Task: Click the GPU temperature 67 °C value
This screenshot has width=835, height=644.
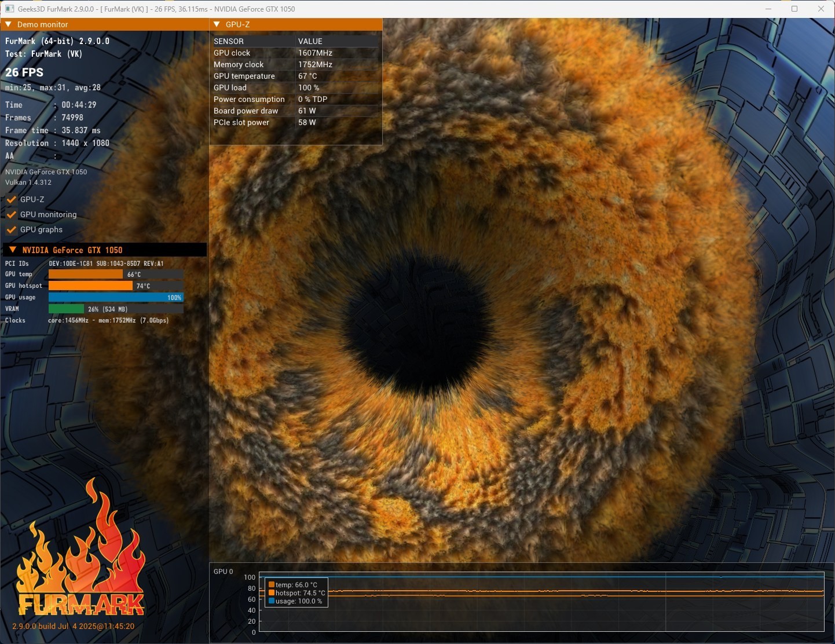Action: [307, 76]
